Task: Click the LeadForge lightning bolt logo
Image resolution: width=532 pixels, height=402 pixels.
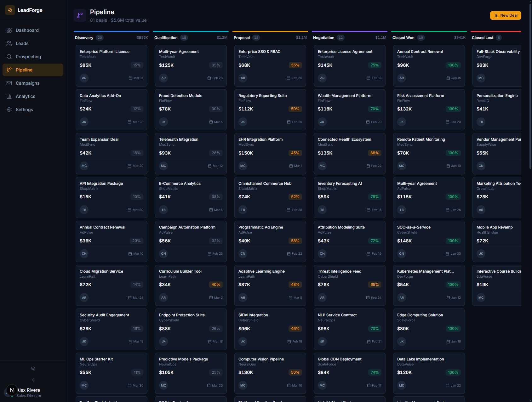Action: [x=10, y=10]
